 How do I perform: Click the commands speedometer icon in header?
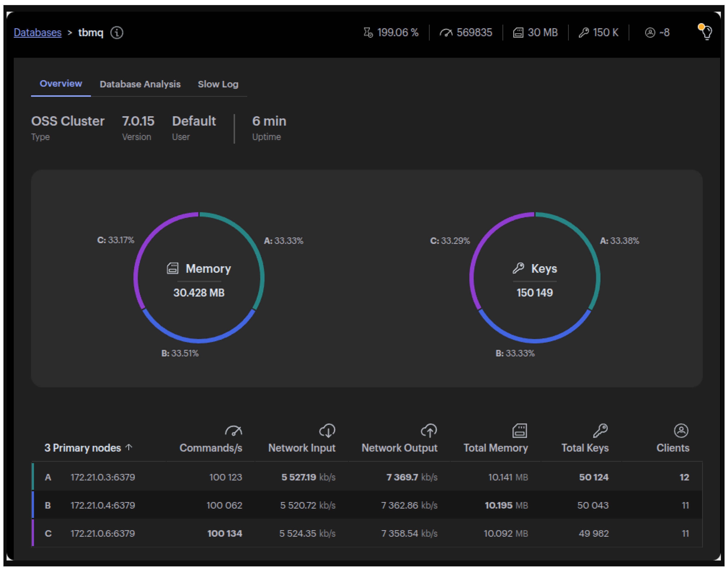[446, 33]
